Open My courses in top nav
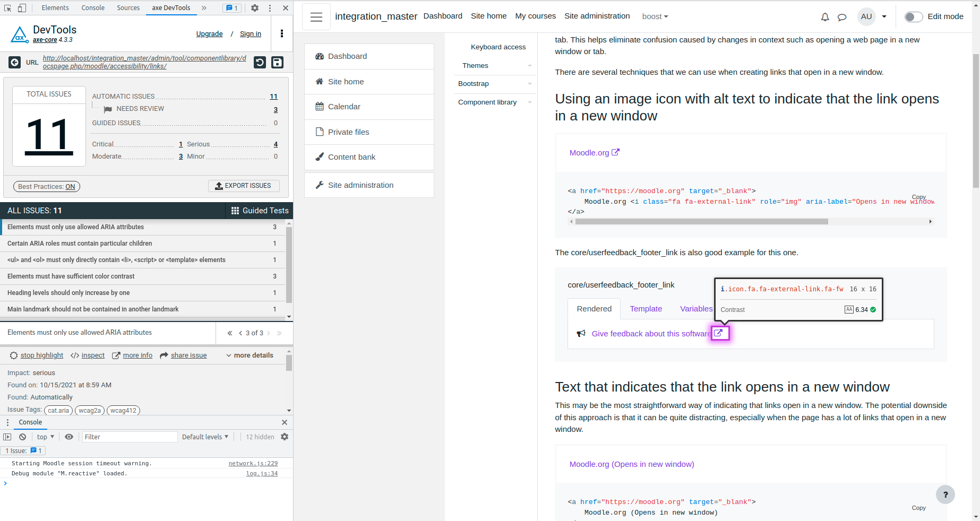This screenshot has height=521, width=980. point(536,16)
